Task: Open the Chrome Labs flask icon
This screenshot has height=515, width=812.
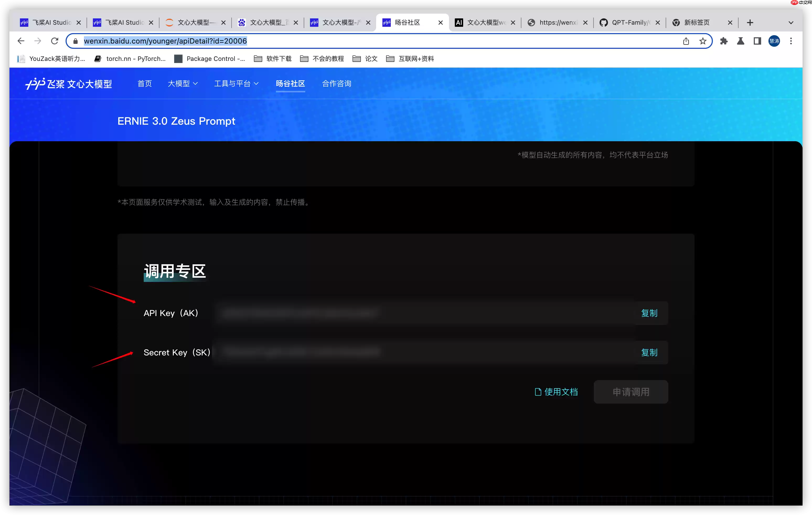Action: (x=740, y=41)
